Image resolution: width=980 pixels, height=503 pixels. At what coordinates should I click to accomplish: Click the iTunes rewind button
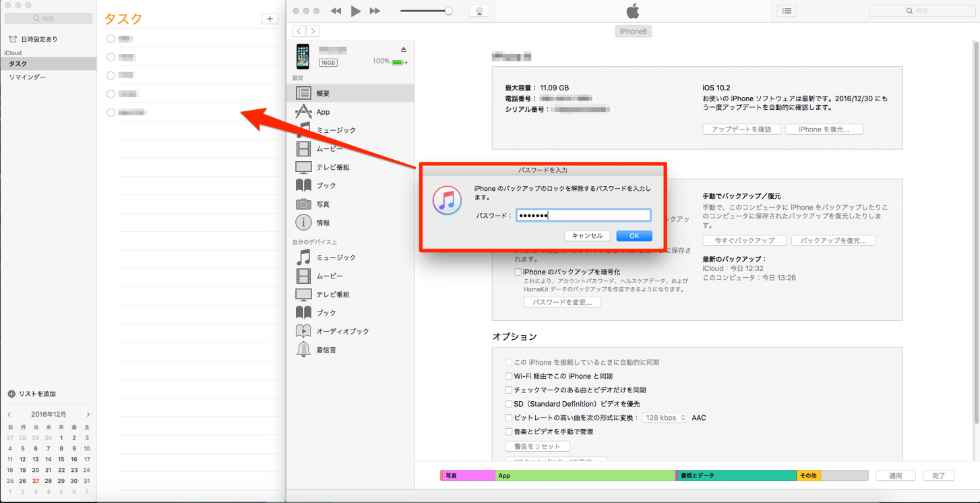pyautogui.click(x=336, y=11)
